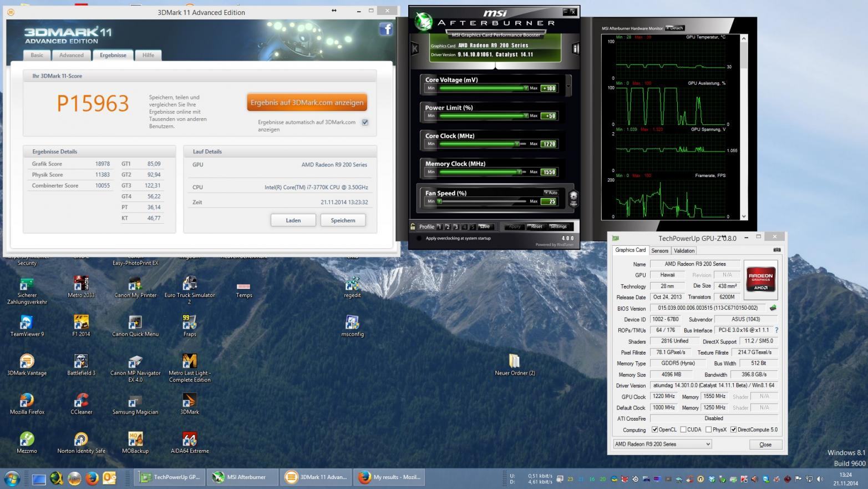Open msconfig desktop shortcut

pyautogui.click(x=352, y=326)
